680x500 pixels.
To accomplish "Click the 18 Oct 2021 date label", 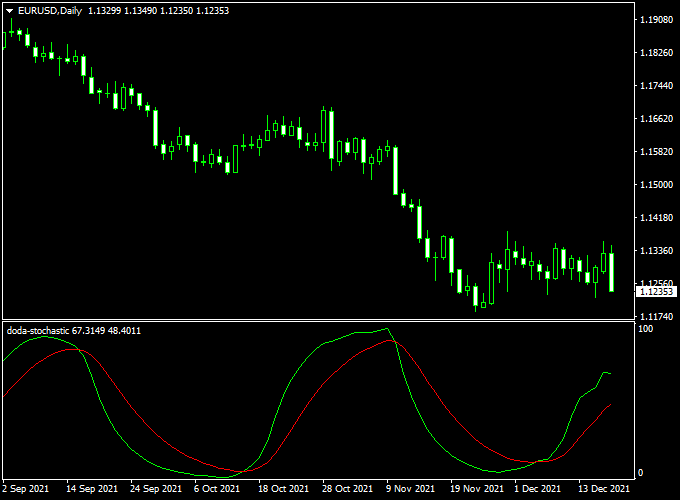I will (x=283, y=489).
